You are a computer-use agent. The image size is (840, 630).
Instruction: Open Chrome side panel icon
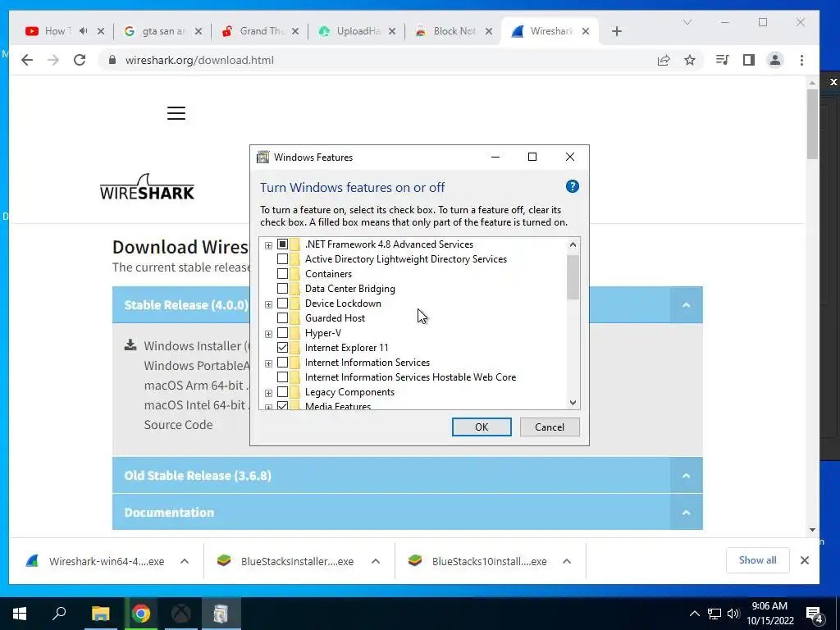coord(748,60)
